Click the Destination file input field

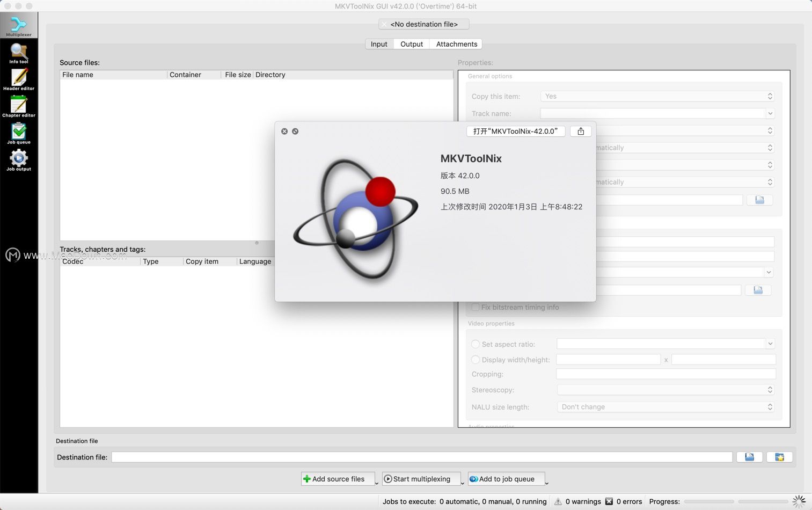click(421, 457)
